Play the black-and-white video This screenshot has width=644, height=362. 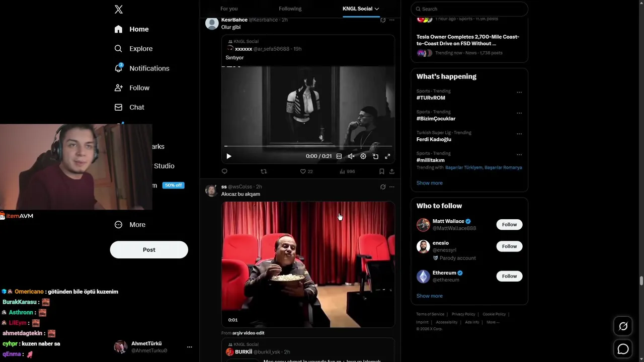(229, 156)
